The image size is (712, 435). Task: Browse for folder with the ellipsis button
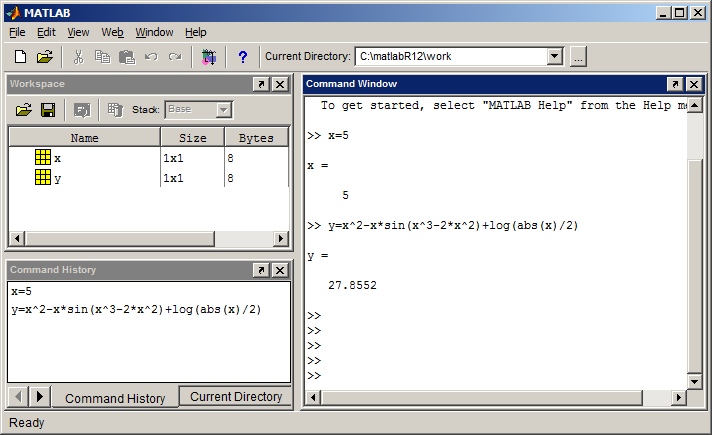click(x=578, y=57)
